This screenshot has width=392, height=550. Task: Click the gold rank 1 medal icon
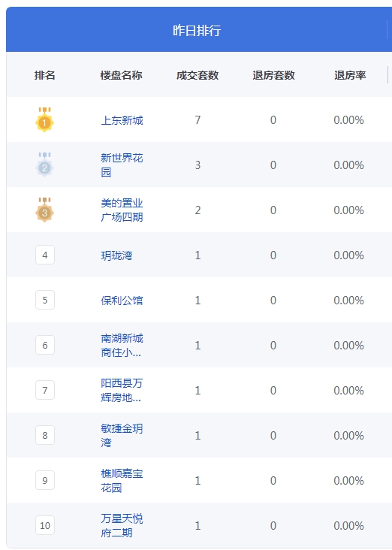[x=44, y=119]
